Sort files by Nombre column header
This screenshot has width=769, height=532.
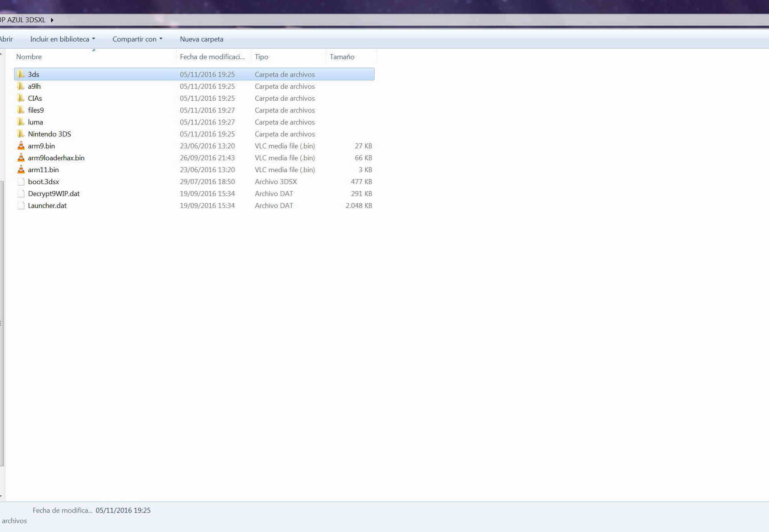pyautogui.click(x=29, y=57)
